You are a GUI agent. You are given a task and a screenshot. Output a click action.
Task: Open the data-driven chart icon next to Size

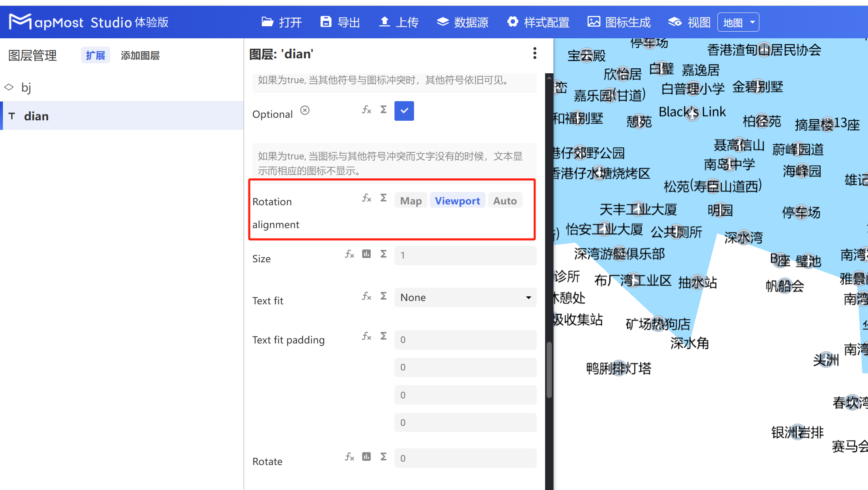[366, 254]
